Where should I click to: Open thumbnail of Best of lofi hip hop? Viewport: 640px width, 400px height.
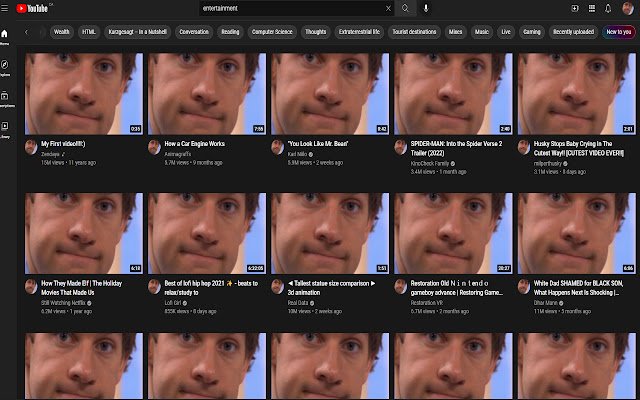click(207, 233)
